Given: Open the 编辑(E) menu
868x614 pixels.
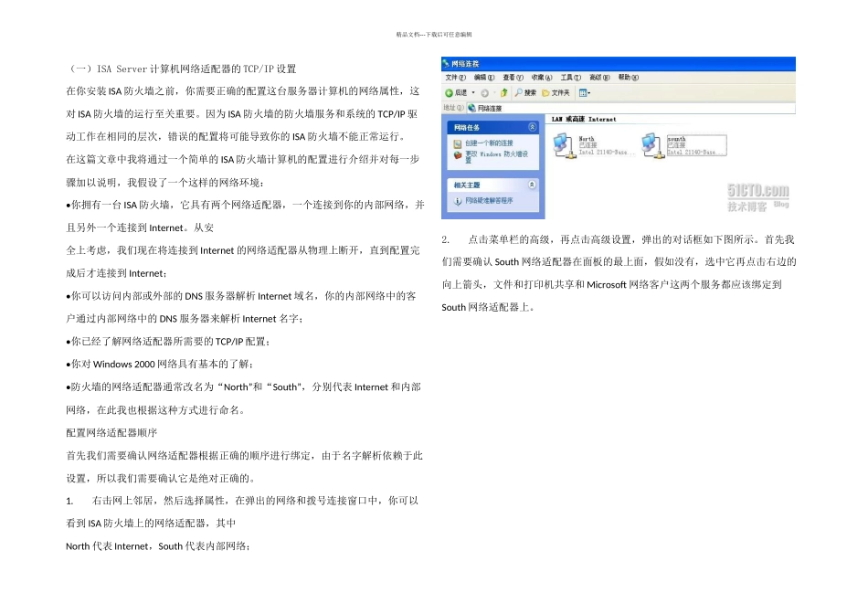Looking at the screenshot, I should (484, 78).
